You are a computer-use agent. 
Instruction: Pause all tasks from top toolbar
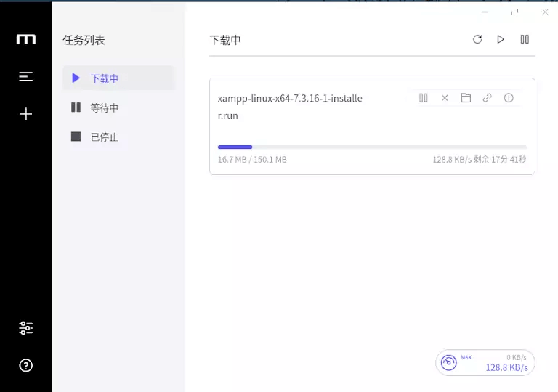pyautogui.click(x=525, y=39)
